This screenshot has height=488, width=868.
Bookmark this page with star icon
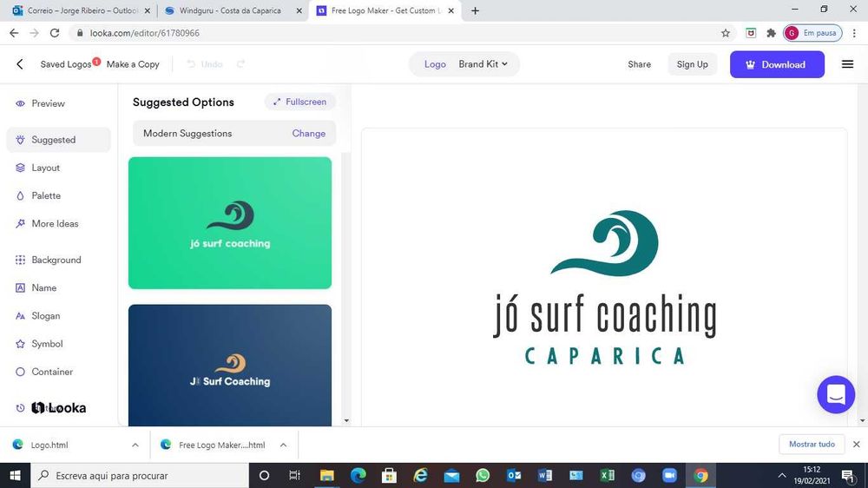pyautogui.click(x=725, y=33)
